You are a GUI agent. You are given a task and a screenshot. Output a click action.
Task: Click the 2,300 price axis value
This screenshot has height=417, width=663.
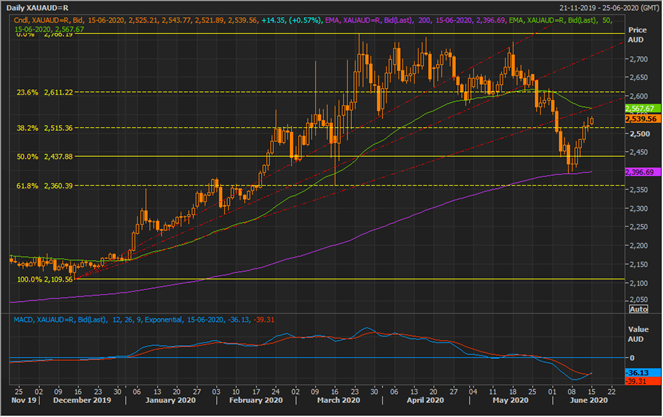point(639,208)
